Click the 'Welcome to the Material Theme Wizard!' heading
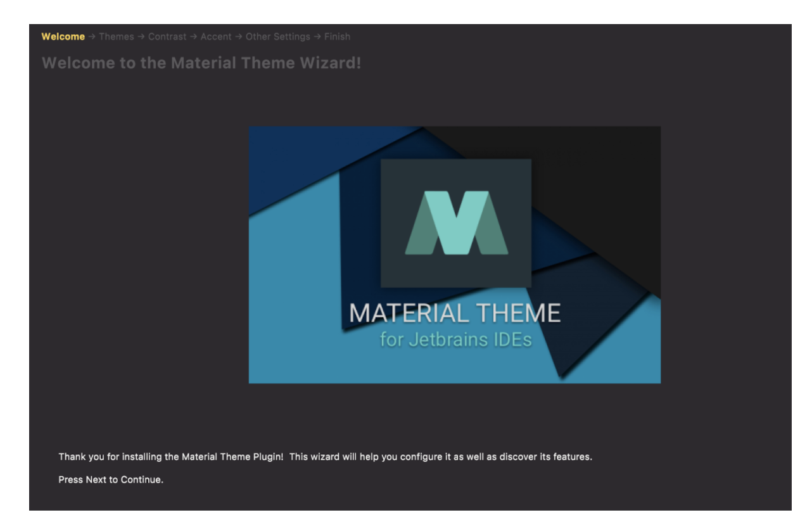This screenshot has width=812, height=522. click(x=201, y=63)
